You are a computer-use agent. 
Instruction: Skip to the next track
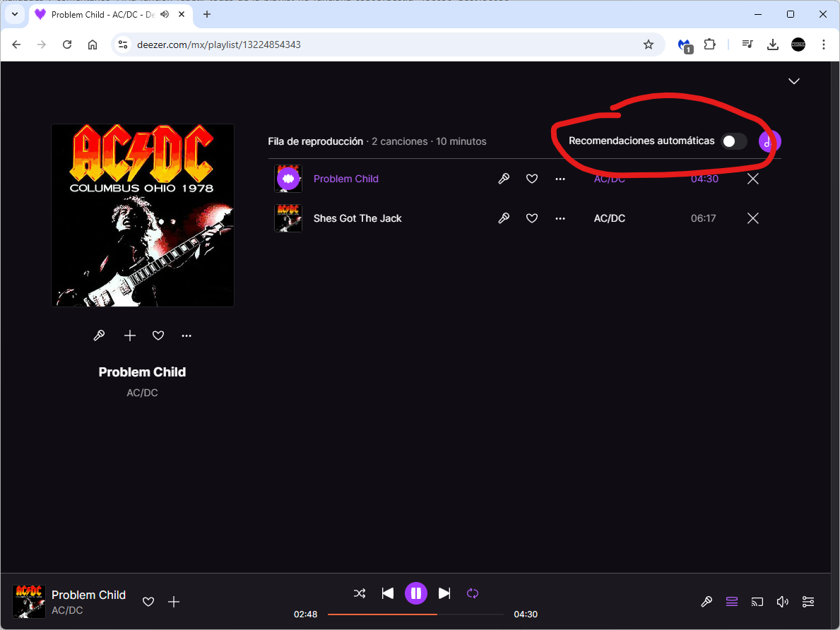(x=444, y=593)
